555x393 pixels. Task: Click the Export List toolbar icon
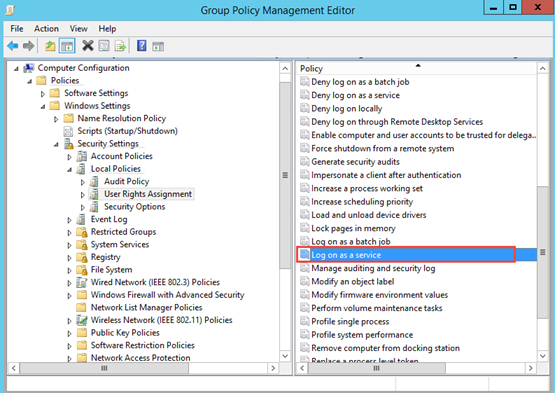(120, 46)
